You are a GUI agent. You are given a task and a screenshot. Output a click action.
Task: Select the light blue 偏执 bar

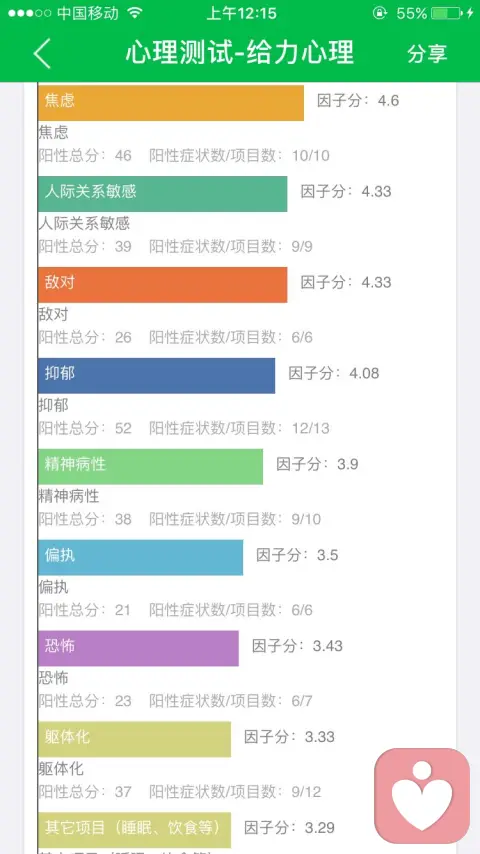pyautogui.click(x=141, y=558)
